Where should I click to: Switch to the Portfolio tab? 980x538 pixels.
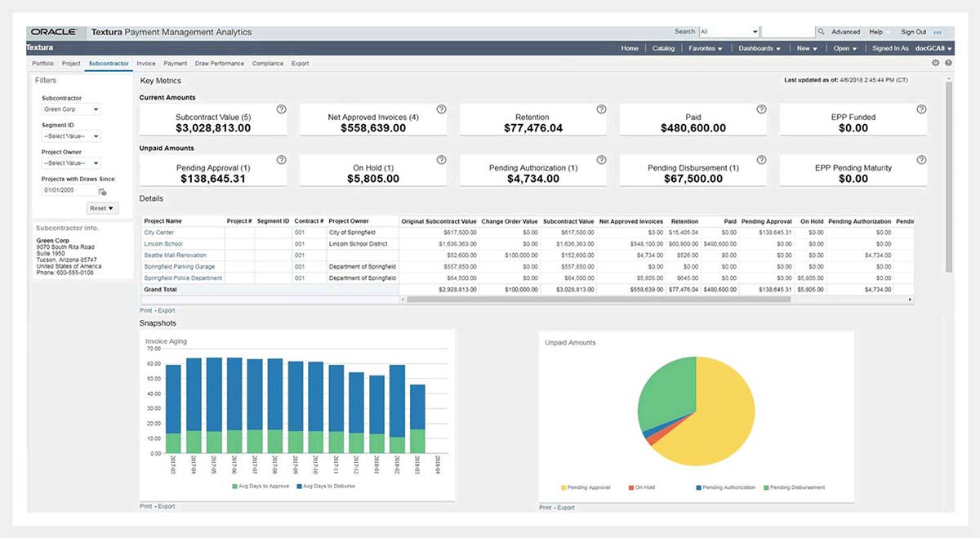point(43,64)
